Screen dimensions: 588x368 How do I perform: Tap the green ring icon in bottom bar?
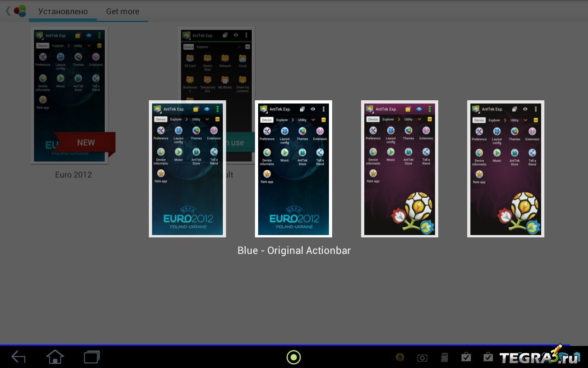point(294,357)
